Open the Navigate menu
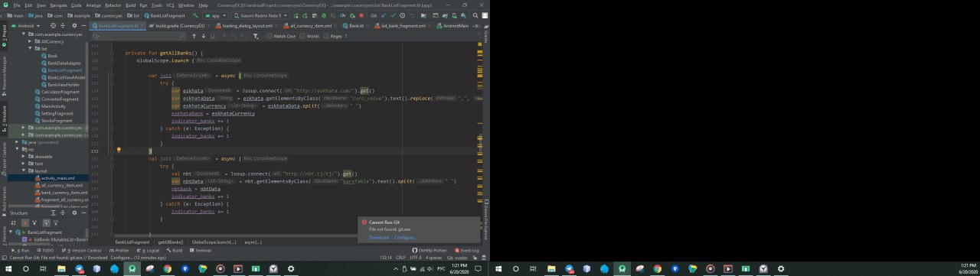This screenshot has height=276, width=980. 58,5
